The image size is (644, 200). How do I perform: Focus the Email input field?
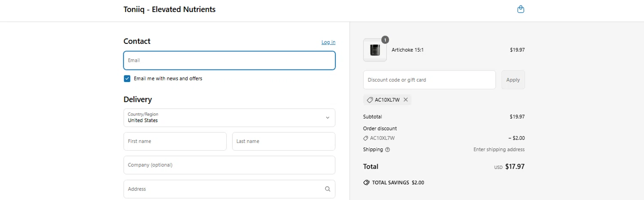point(229,61)
